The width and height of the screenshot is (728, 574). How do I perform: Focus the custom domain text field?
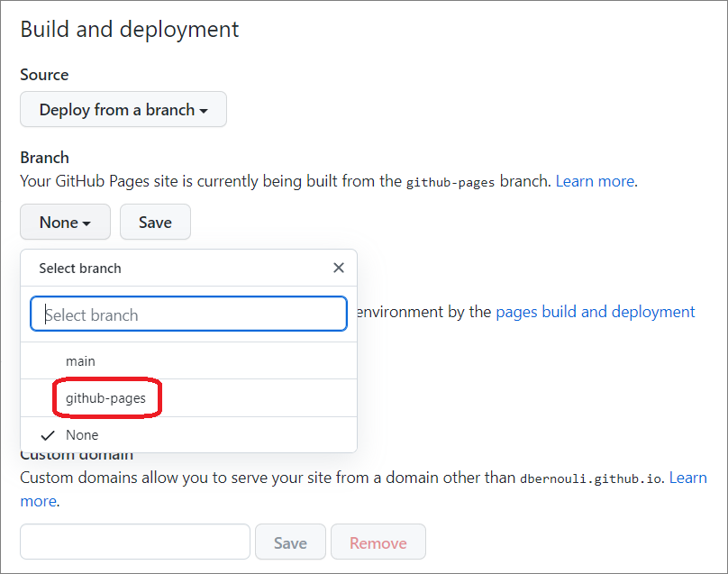[x=135, y=542]
